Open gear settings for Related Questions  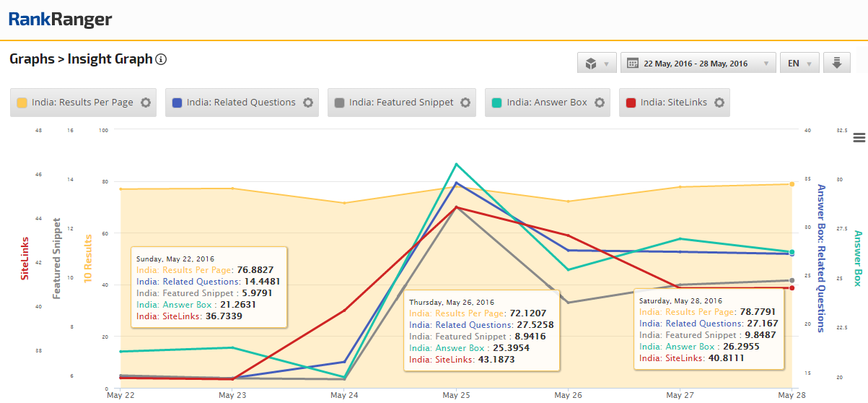[x=308, y=103]
